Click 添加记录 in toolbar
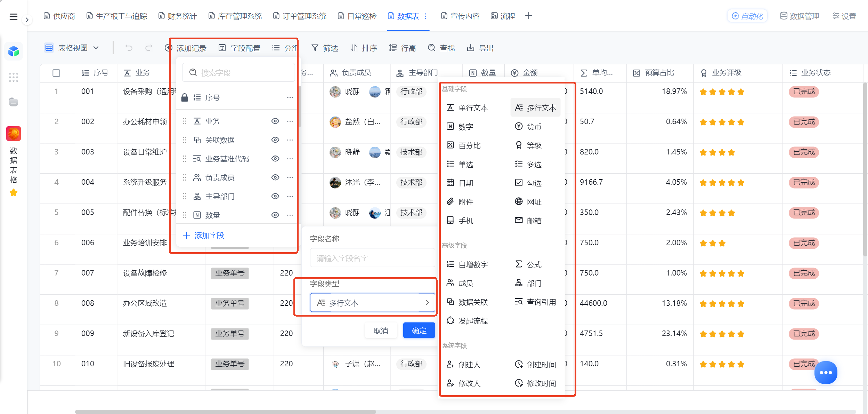 [186, 48]
